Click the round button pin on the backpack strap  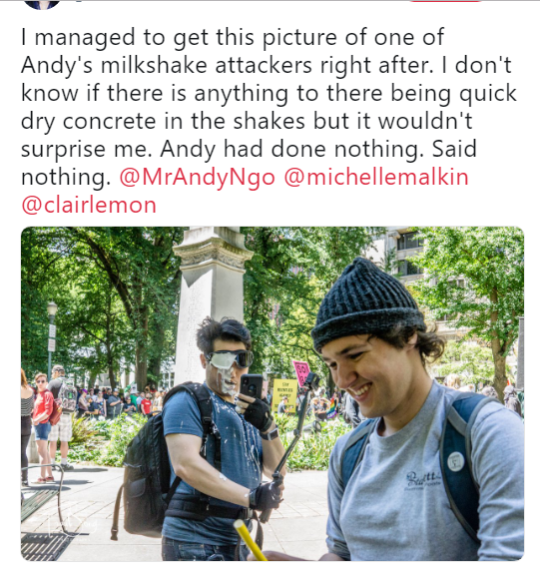456,461
